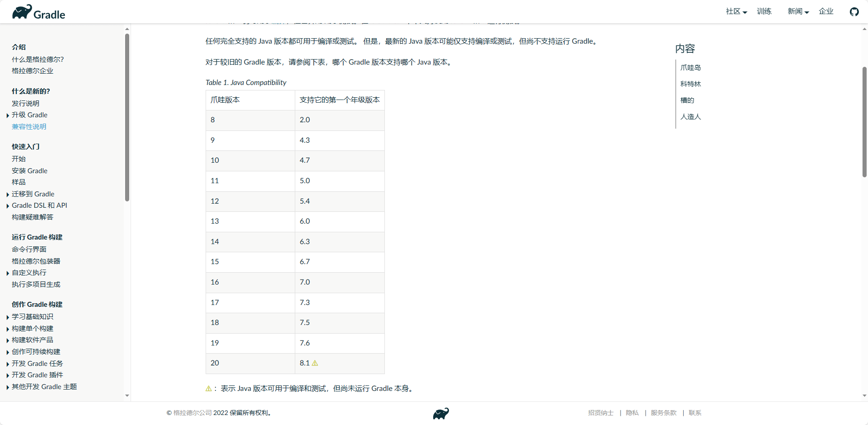Click main page scrollbar up arrow
Image resolution: width=868 pixels, height=425 pixels.
(864, 29)
